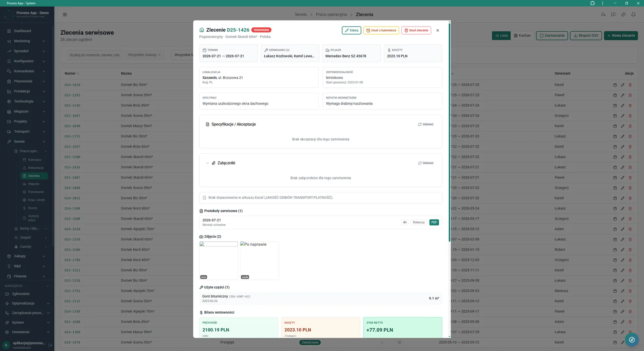Delete the order in the Mateusz row
The image size is (644, 351).
(630, 291)
